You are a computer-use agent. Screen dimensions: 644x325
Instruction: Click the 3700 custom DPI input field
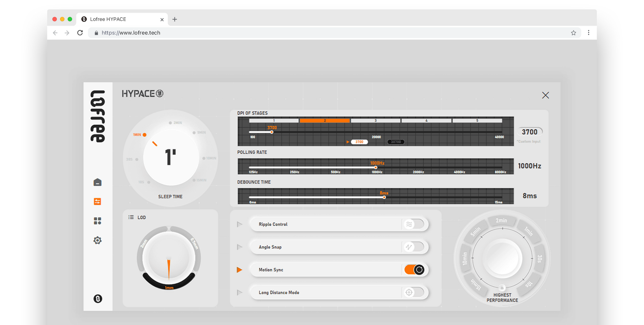point(530,132)
